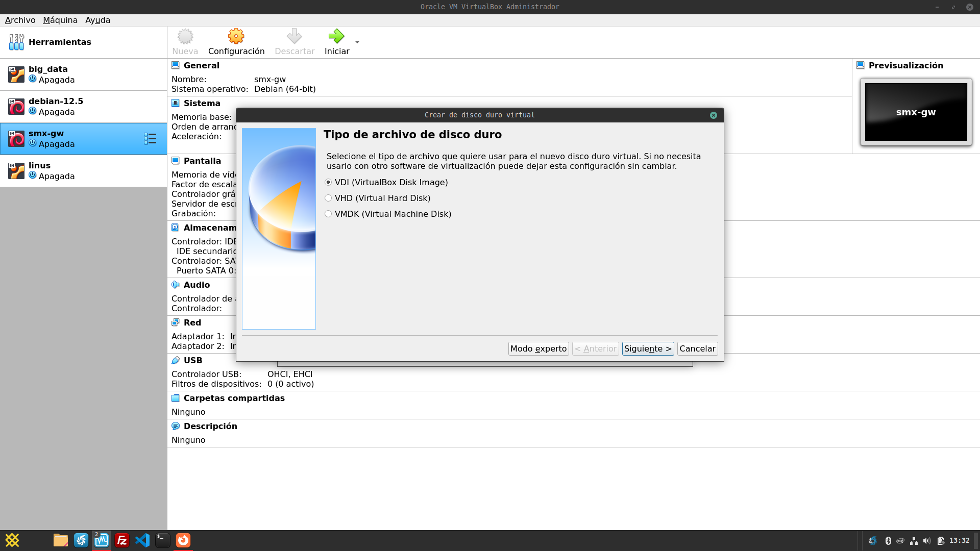980x551 pixels.
Task: Click the General section icon
Action: click(176, 65)
